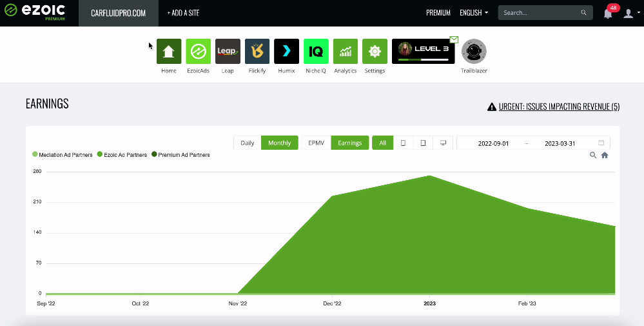Edit start date 2022-09-01
Screen dimensions: 644x326
tap(493, 143)
